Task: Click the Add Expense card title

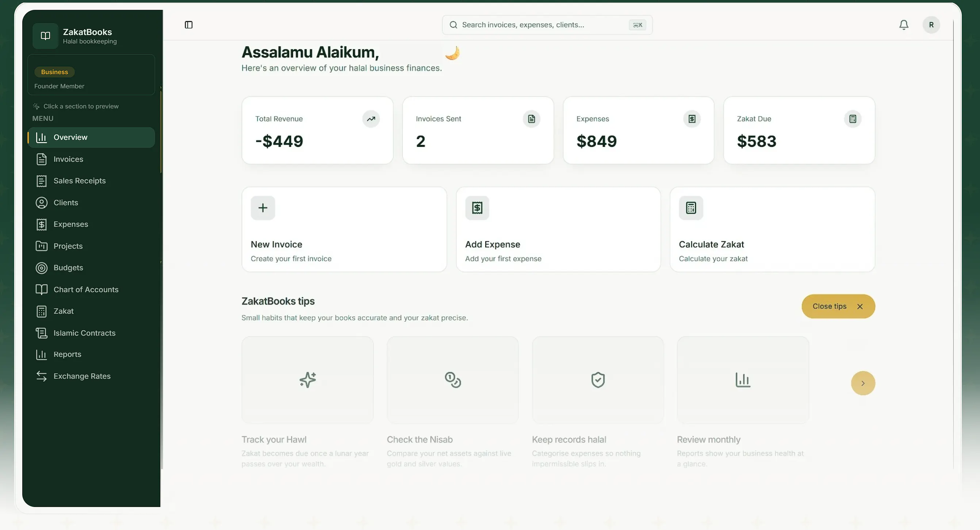Action: point(492,244)
